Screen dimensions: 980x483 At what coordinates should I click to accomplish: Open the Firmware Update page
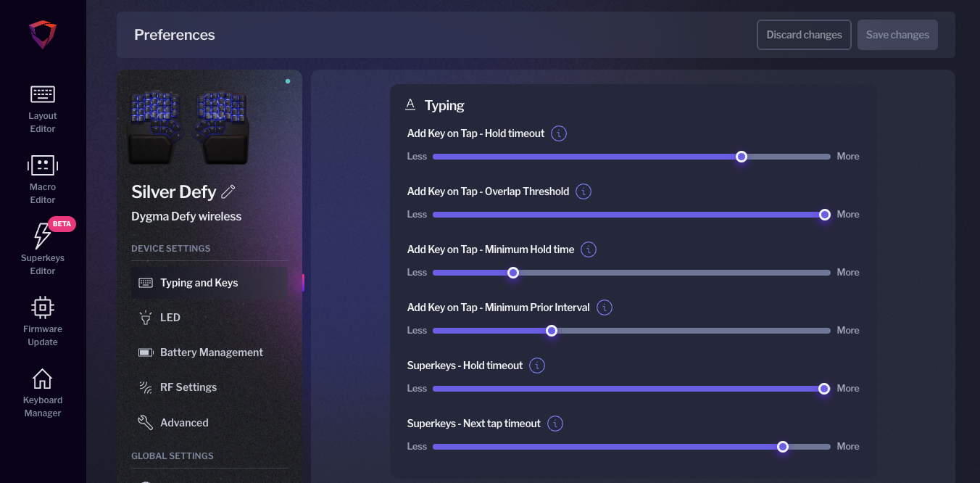click(43, 321)
